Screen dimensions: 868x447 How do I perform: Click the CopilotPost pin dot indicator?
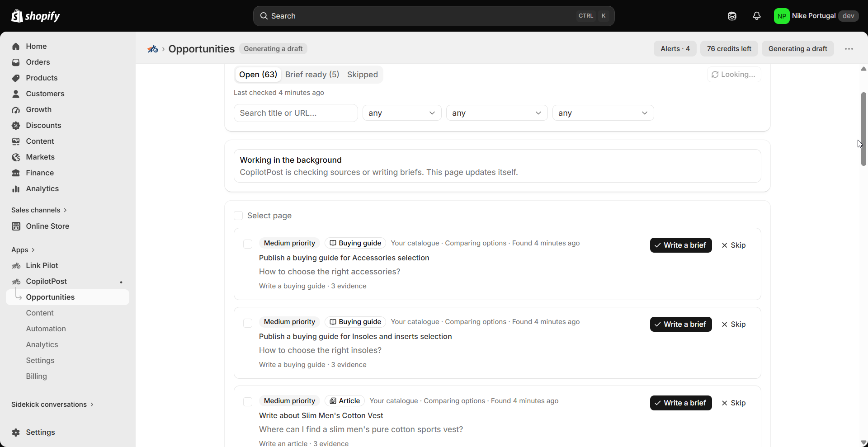click(121, 282)
